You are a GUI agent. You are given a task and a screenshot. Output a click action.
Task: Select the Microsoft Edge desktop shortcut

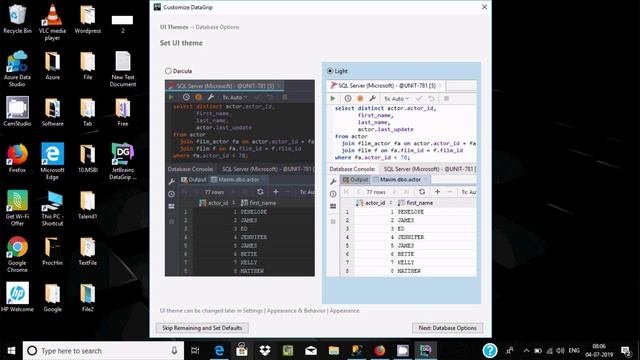coord(52,161)
